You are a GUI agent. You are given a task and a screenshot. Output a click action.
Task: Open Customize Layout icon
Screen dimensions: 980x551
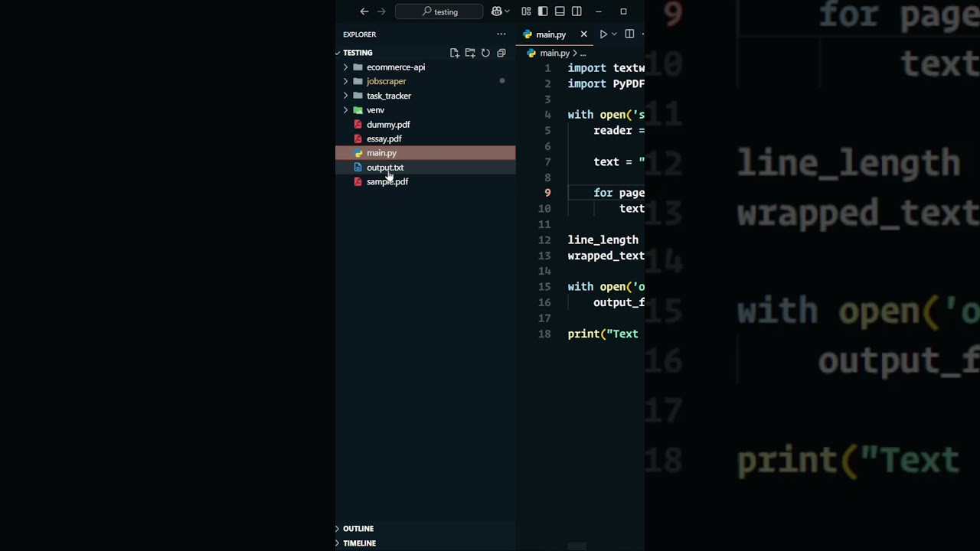tap(526, 11)
